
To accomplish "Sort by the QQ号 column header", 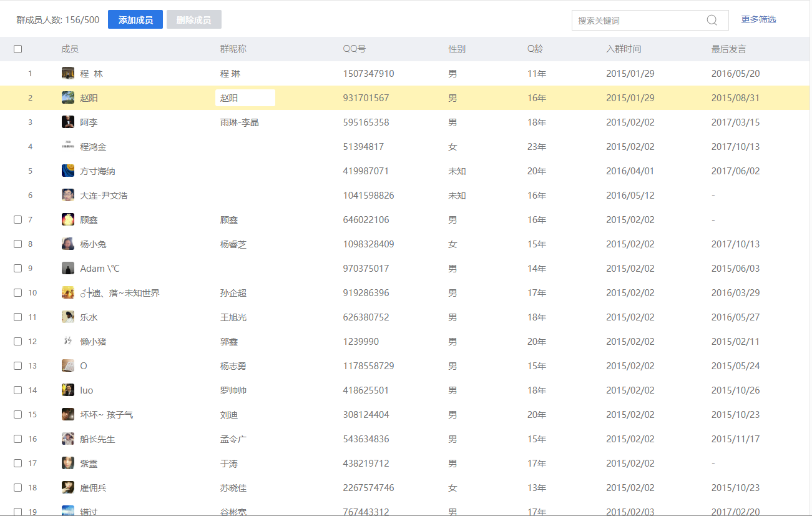I will [x=355, y=49].
